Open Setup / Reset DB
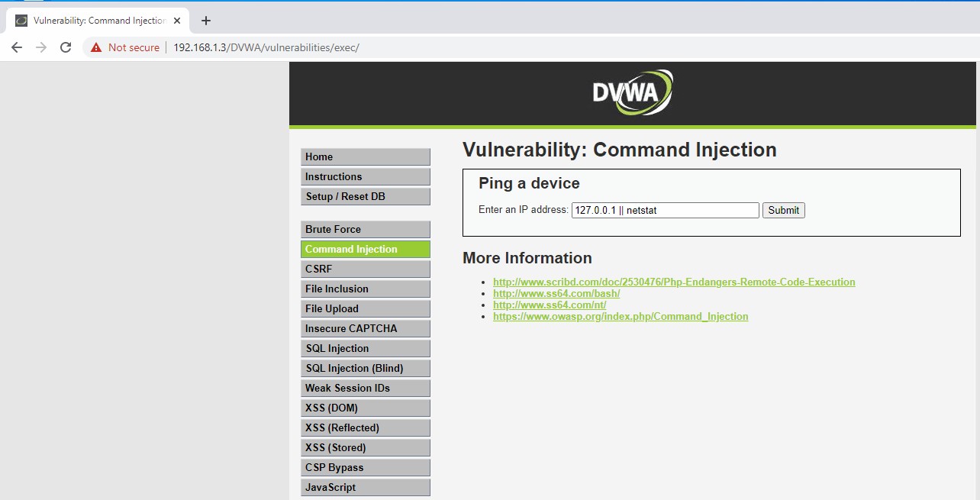Viewport: 980px width, 500px height. 366,196
